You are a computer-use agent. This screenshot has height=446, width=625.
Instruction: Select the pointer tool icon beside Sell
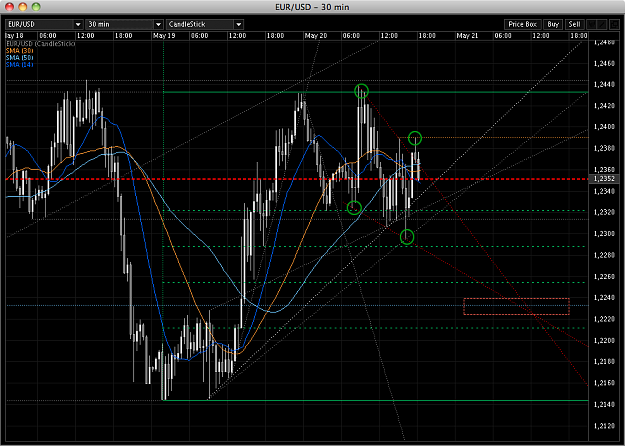(592, 25)
